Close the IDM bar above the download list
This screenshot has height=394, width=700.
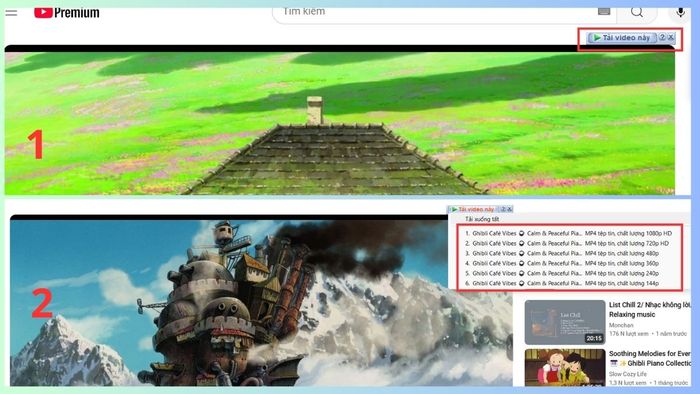coord(509,209)
